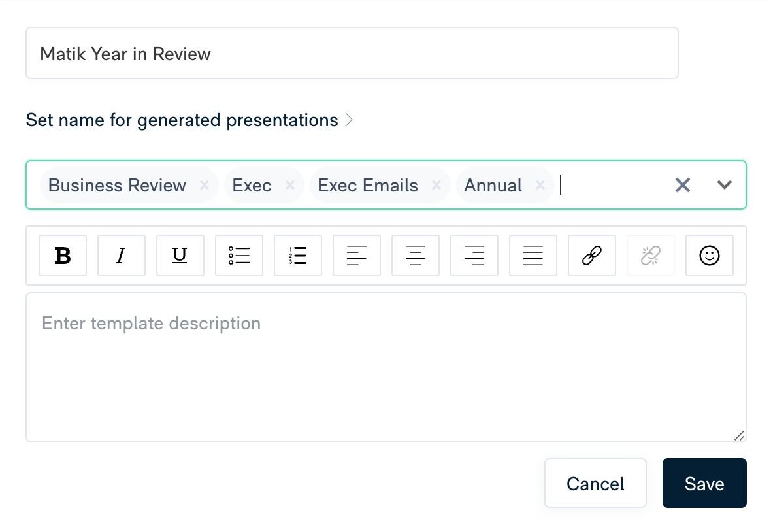Click the Cancel button

click(595, 484)
